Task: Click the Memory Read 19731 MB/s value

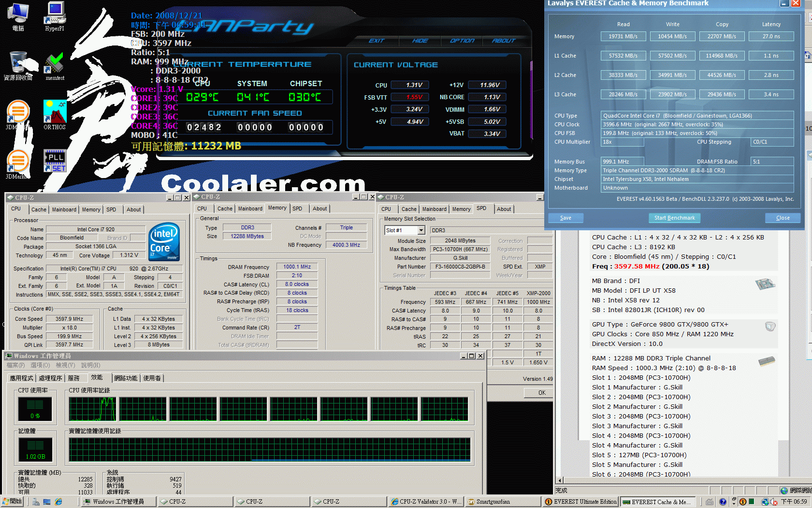Action: coord(623,36)
